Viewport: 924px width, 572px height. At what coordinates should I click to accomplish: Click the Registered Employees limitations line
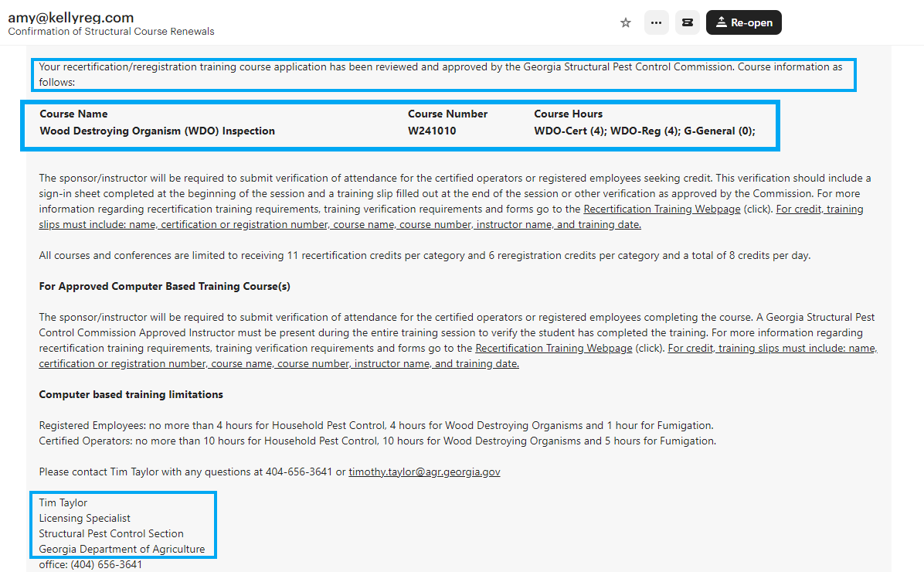point(376,425)
